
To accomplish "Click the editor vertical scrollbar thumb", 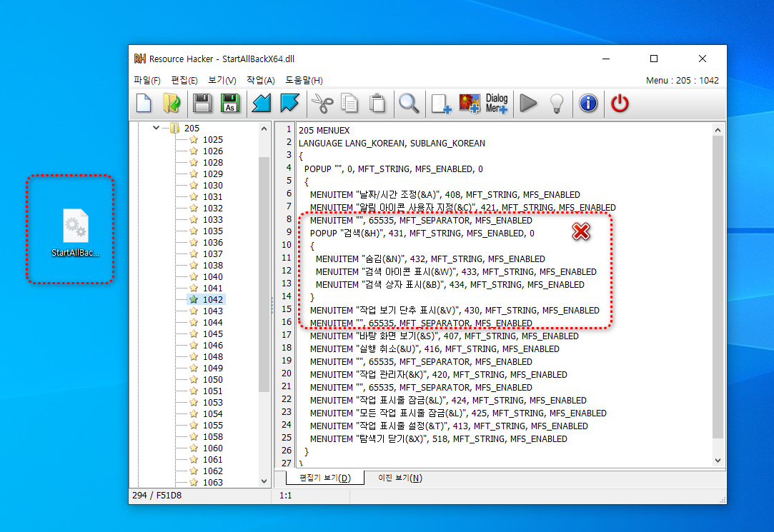I will point(718,287).
